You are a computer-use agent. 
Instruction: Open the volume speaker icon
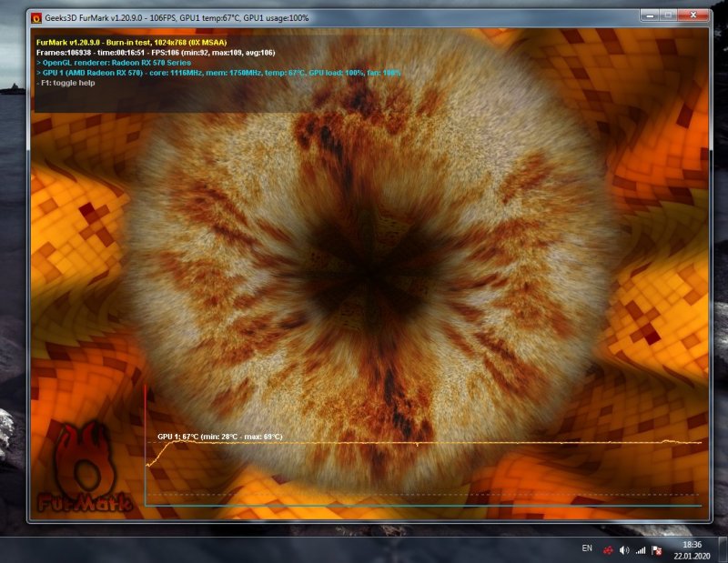point(624,549)
